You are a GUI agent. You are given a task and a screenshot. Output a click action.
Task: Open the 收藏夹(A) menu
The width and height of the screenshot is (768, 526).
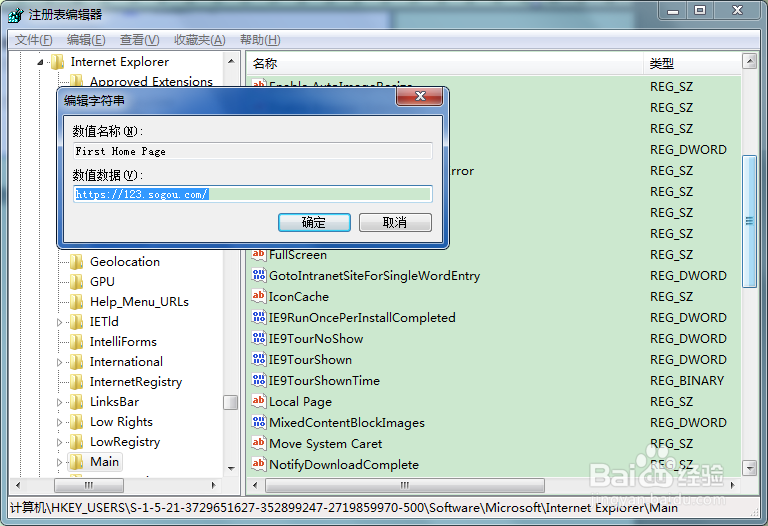pyautogui.click(x=200, y=40)
